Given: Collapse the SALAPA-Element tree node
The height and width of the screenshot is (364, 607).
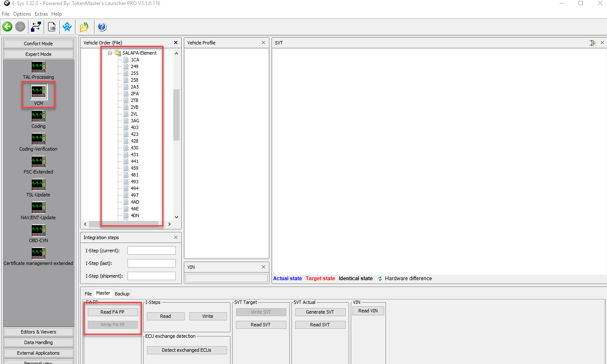Looking at the screenshot, I should pos(109,53).
